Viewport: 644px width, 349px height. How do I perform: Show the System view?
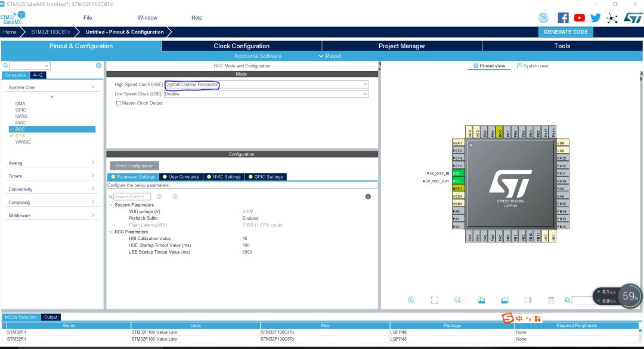(532, 66)
